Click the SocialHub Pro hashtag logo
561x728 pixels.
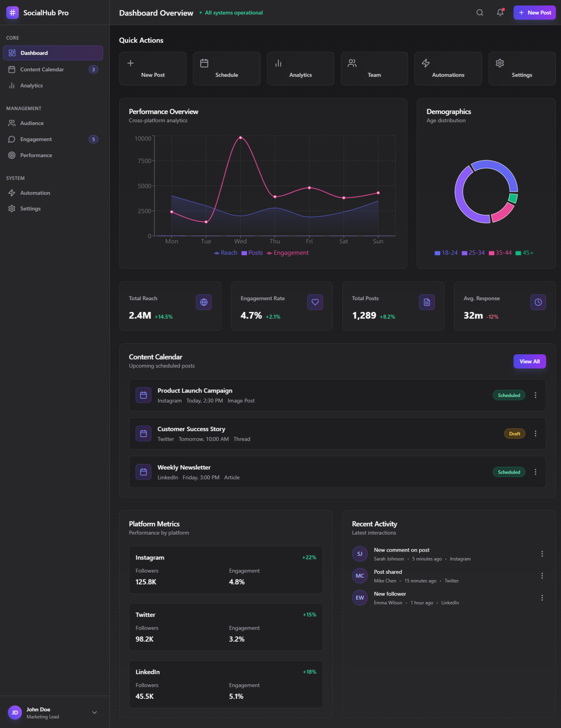(12, 13)
